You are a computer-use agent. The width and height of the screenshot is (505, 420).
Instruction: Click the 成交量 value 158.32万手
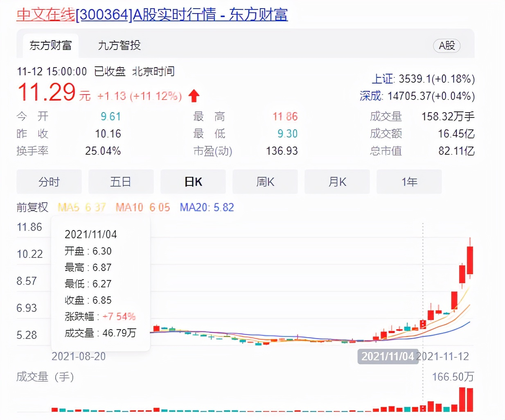click(x=448, y=117)
